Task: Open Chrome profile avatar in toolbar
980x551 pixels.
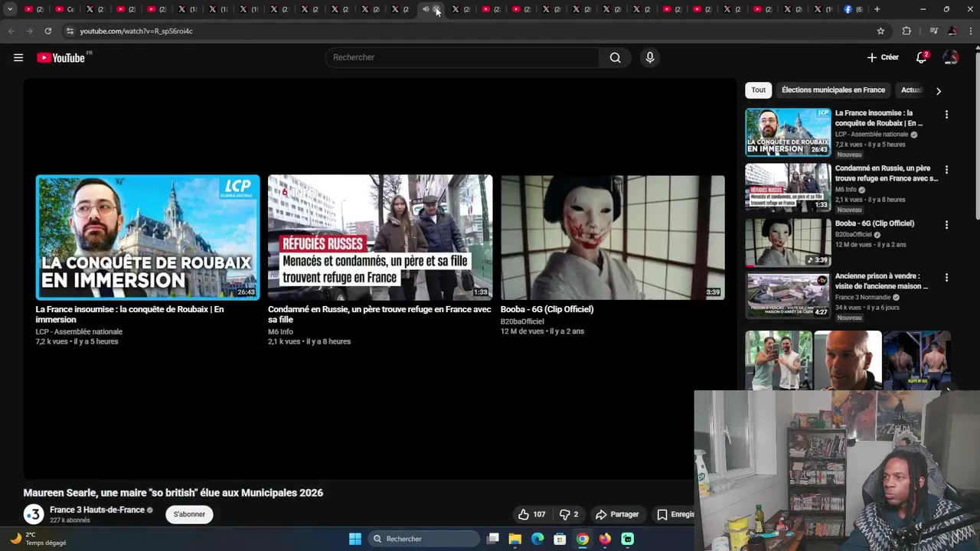Action: [952, 31]
